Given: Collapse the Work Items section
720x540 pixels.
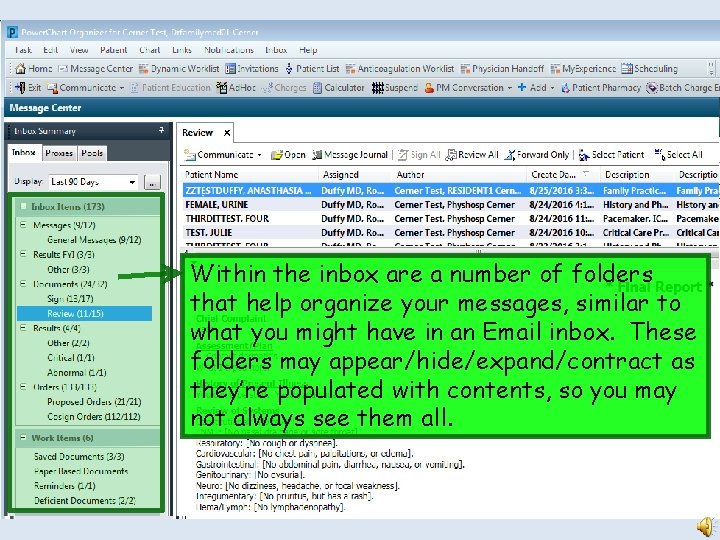Looking at the screenshot, I should pos(23,438).
